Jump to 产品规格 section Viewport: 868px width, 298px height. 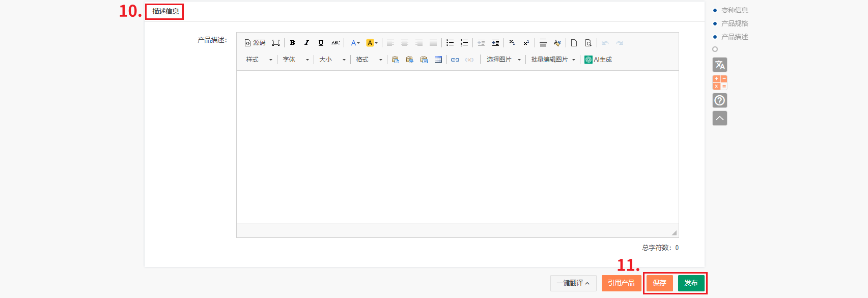pyautogui.click(x=735, y=23)
